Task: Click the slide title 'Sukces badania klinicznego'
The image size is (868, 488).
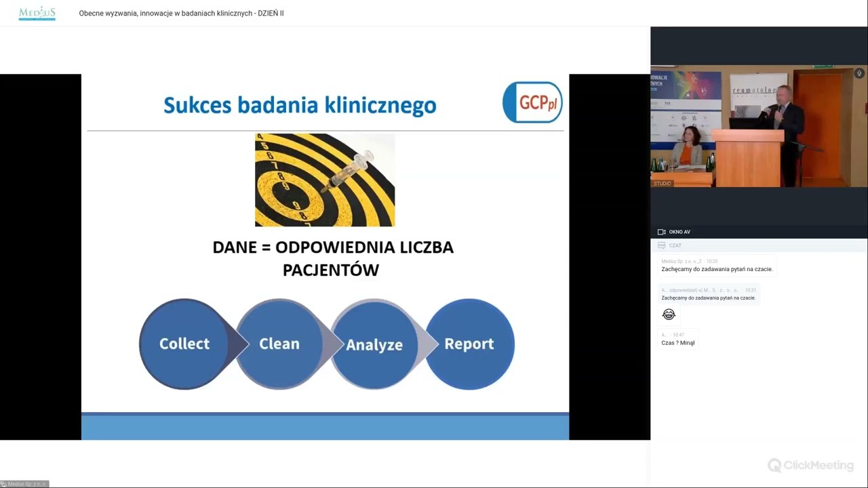Action: [300, 105]
